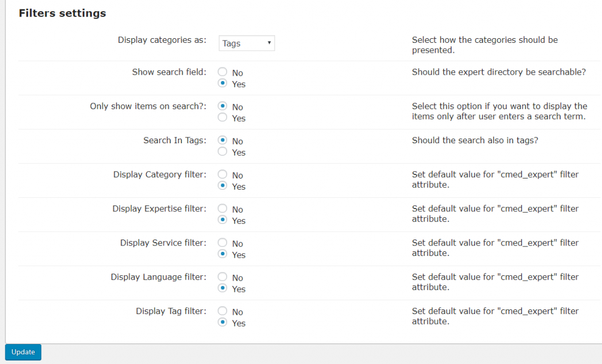Image resolution: width=602 pixels, height=364 pixels.
Task: Select Yes for Display Language filter
Action: (222, 288)
